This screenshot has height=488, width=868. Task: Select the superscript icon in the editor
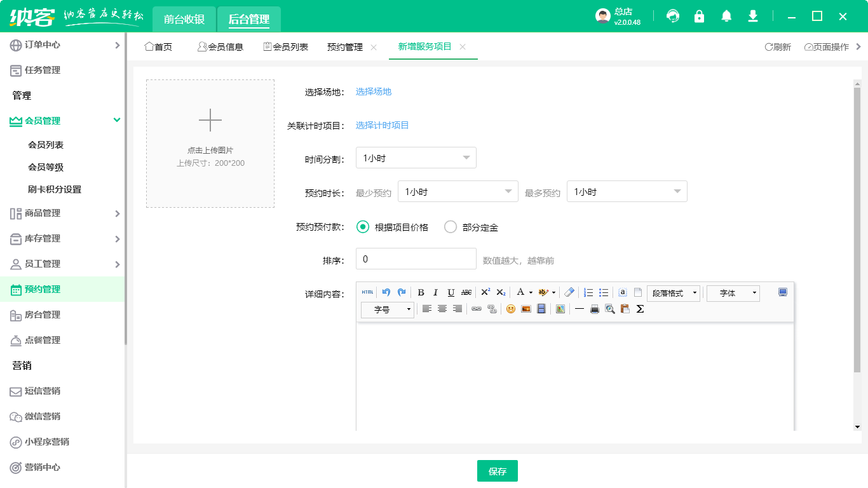click(x=485, y=292)
